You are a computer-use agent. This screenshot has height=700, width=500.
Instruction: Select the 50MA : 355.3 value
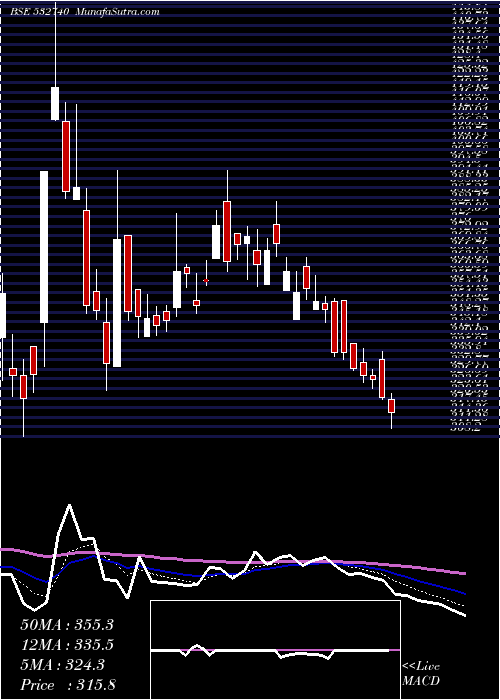[x=67, y=625]
